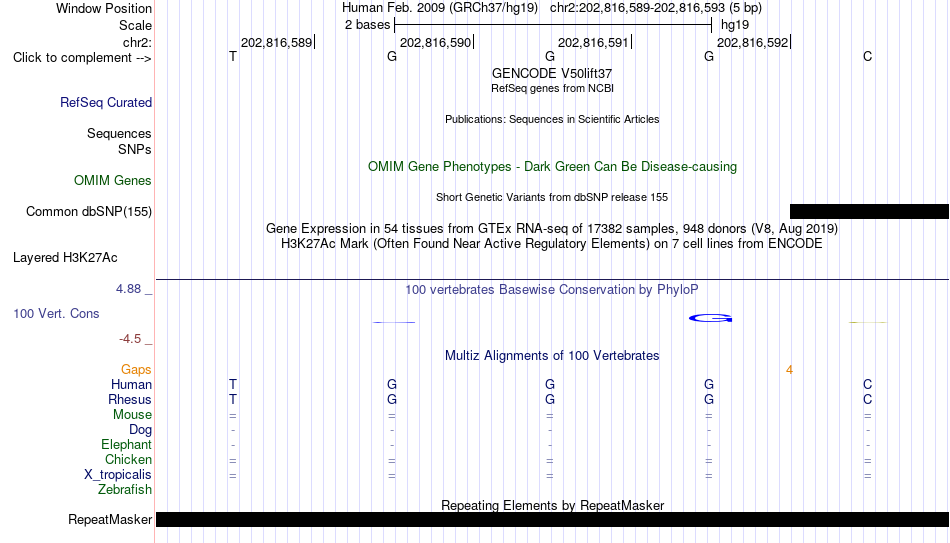
Task: Click the hg19 label beside the scale bar
Action: tap(735, 25)
